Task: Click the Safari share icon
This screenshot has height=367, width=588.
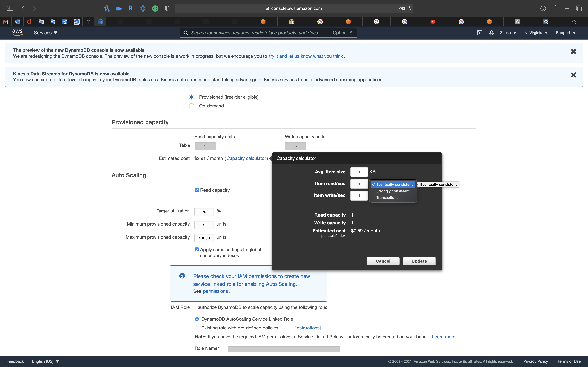Action: pos(555,8)
